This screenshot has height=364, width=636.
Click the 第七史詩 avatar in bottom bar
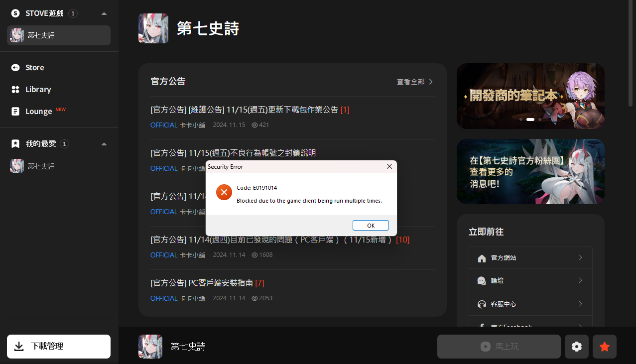[150, 347]
